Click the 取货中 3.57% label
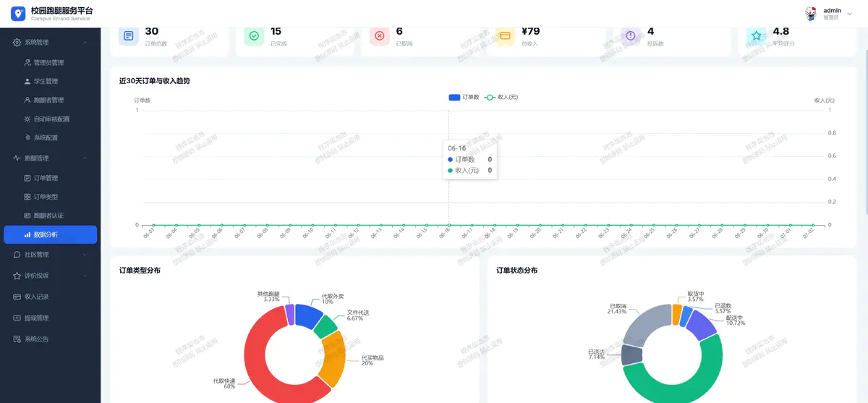The width and height of the screenshot is (868, 403). click(695, 297)
